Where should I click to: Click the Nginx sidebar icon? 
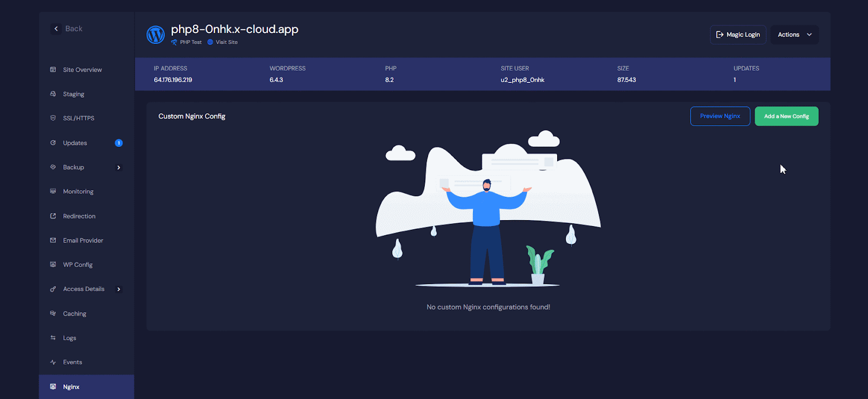point(53,387)
